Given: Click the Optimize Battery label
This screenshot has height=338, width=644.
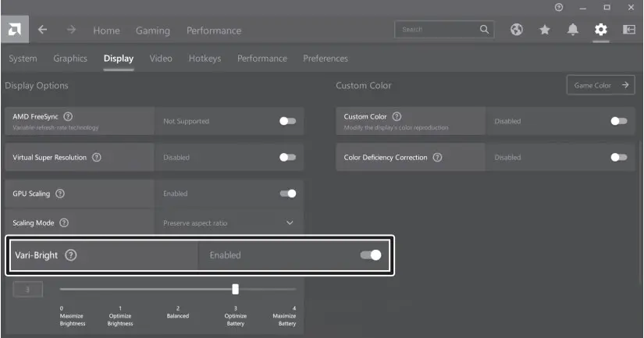Looking at the screenshot, I should click(x=235, y=319).
